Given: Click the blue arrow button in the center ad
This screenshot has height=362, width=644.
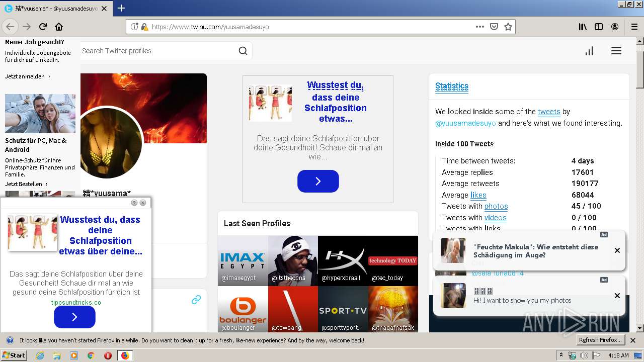Looking at the screenshot, I should click(x=318, y=181).
